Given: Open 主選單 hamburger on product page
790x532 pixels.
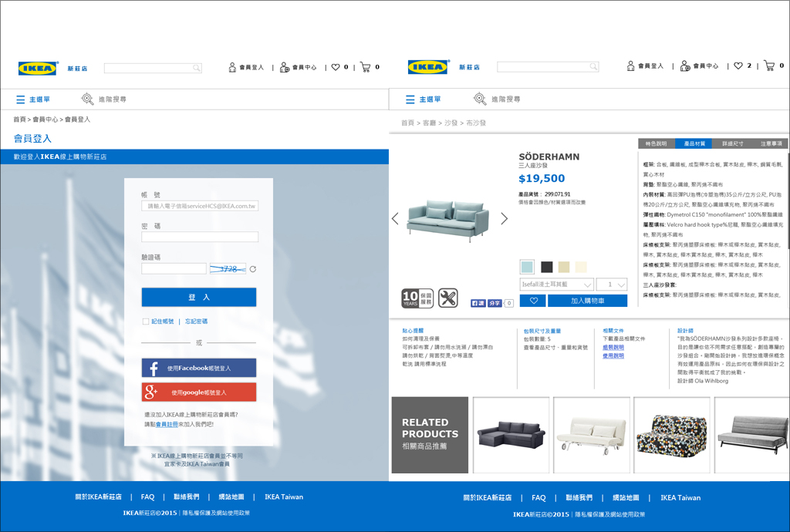Looking at the screenshot, I should click(424, 99).
